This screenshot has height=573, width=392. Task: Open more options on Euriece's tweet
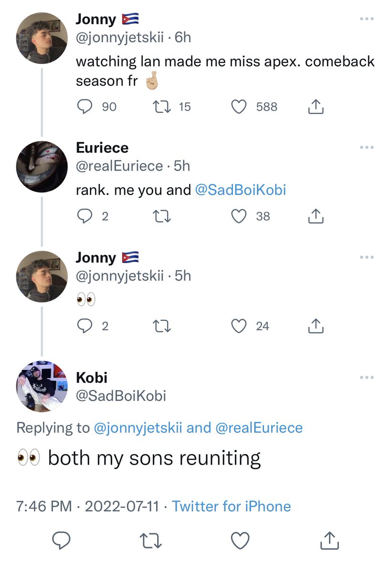click(366, 148)
